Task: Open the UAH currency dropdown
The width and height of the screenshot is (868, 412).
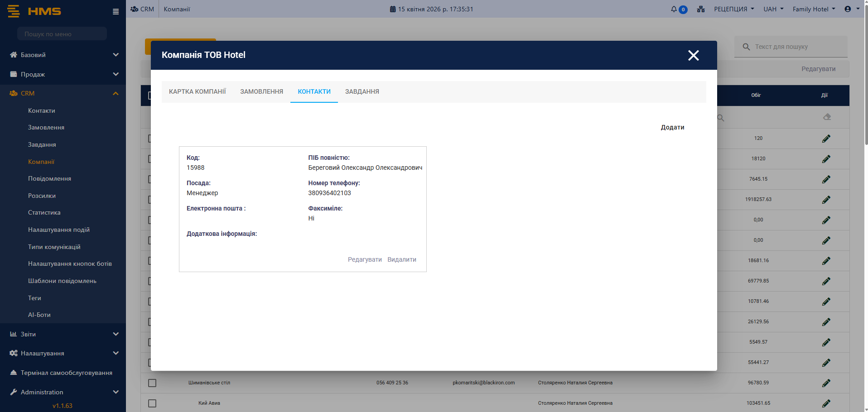Action: click(773, 9)
